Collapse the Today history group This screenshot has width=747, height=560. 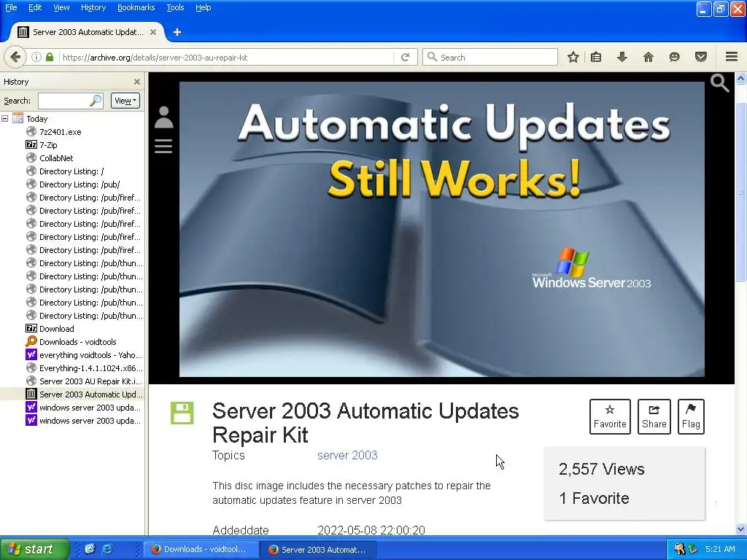click(5, 119)
